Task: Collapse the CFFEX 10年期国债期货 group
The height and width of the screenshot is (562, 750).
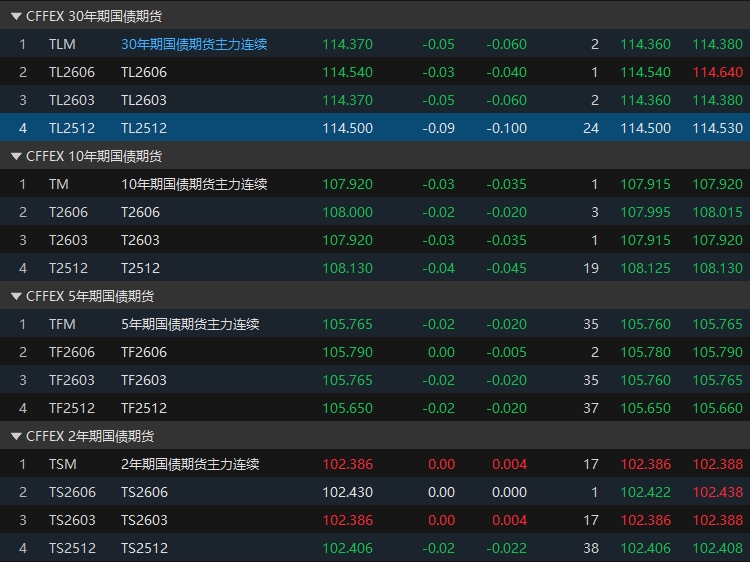Action: [x=16, y=156]
